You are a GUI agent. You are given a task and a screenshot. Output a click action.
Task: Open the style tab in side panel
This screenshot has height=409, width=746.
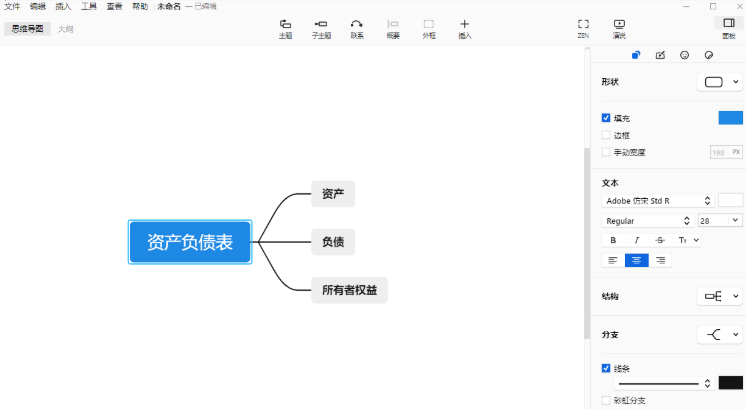636,55
